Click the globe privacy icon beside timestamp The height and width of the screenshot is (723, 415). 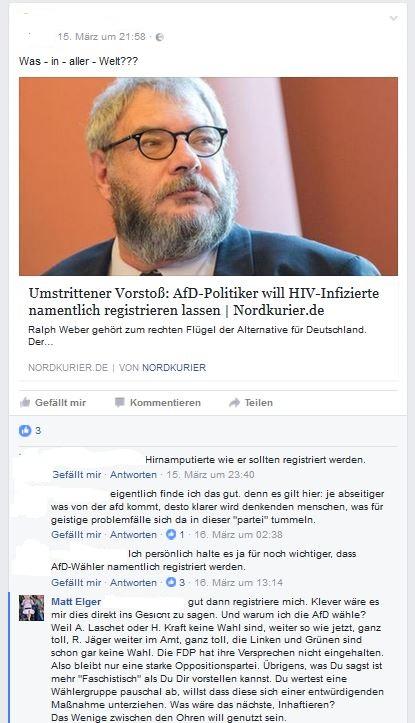click(x=160, y=37)
